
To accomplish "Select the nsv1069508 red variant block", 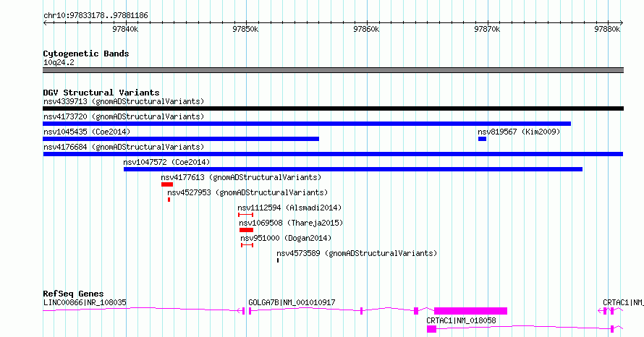I will [x=247, y=230].
